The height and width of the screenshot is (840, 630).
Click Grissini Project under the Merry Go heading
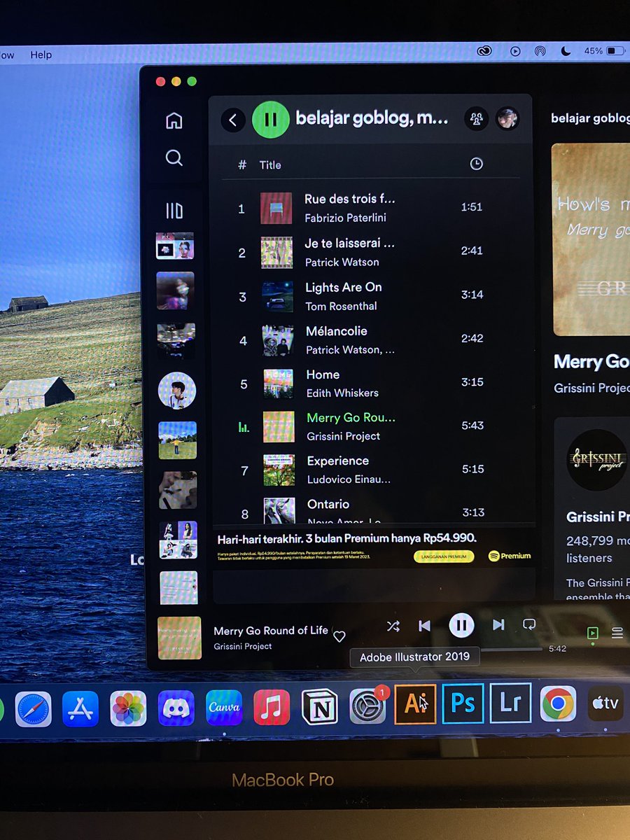click(x=591, y=388)
